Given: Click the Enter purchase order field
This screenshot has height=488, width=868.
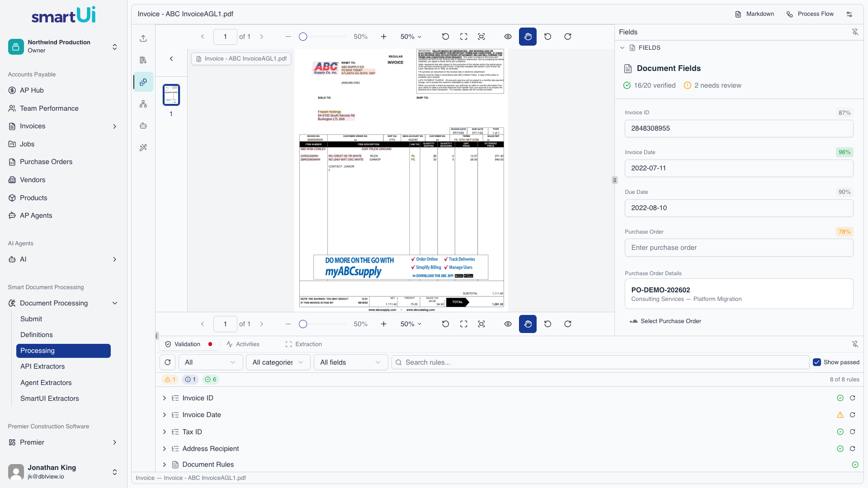Looking at the screenshot, I should pyautogui.click(x=739, y=248).
